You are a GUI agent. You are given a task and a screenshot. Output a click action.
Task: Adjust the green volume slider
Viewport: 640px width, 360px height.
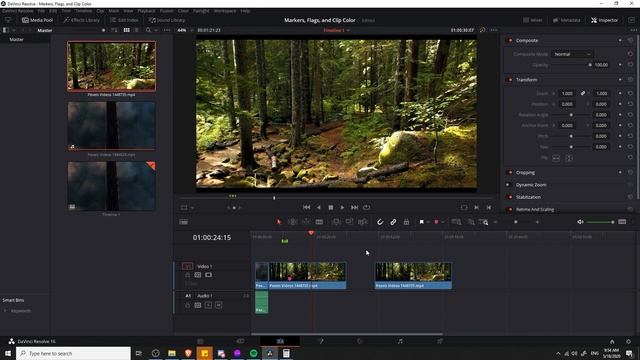601,222
